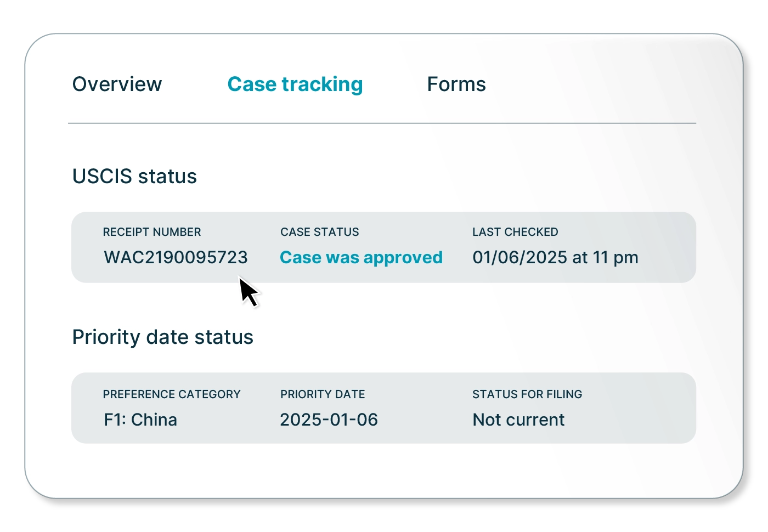Click the LAST CHECKED column label

pyautogui.click(x=516, y=232)
